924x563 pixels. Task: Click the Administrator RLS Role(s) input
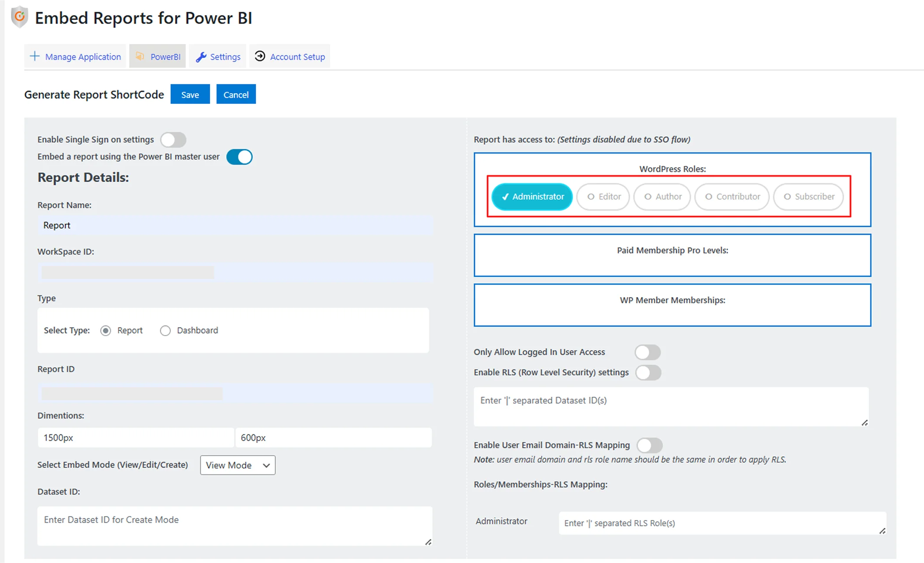click(x=722, y=523)
